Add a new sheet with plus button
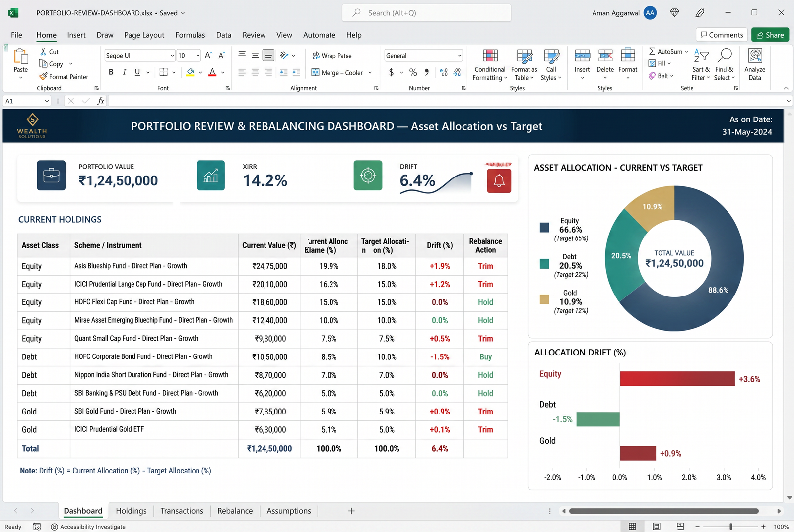 351,511
